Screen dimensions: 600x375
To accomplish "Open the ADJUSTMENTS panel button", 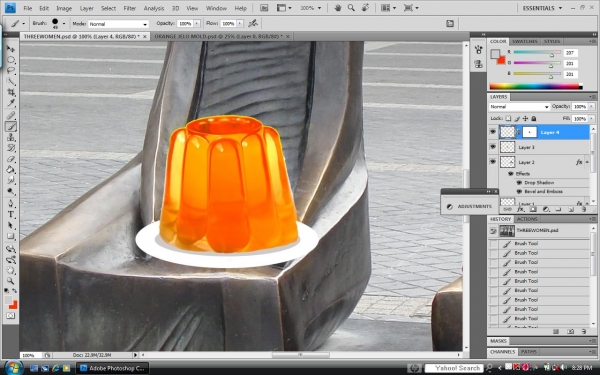I will tap(470, 207).
